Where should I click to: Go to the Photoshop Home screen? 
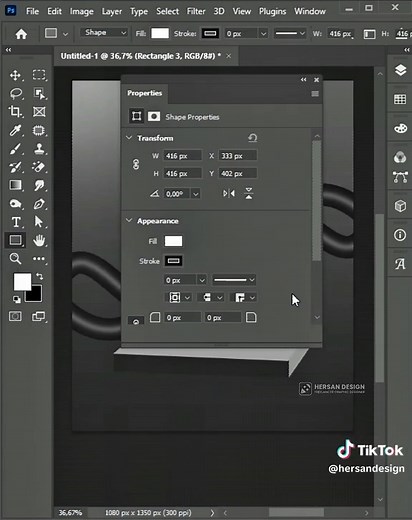21,34
